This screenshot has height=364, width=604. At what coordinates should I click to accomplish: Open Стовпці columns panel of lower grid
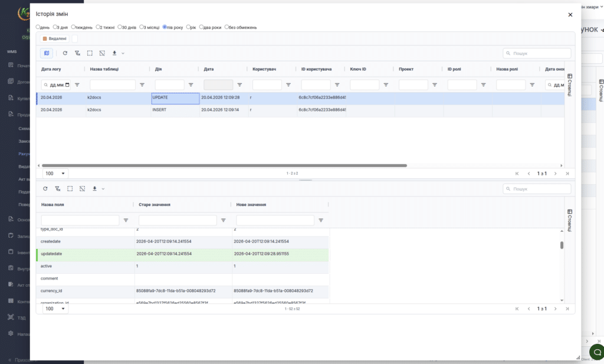(x=570, y=220)
